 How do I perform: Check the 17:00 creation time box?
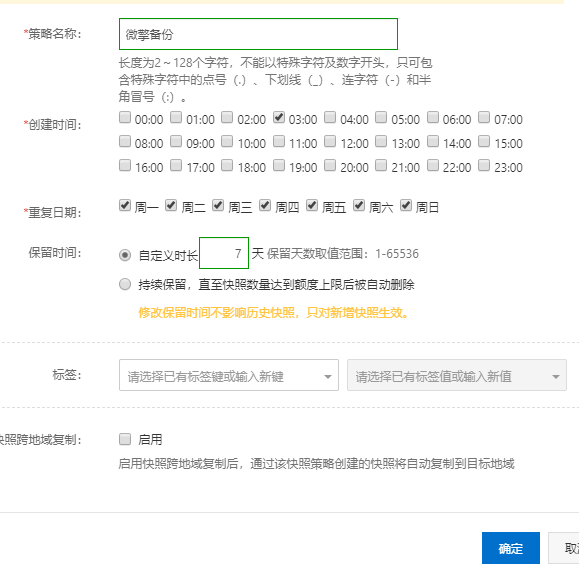point(176,165)
